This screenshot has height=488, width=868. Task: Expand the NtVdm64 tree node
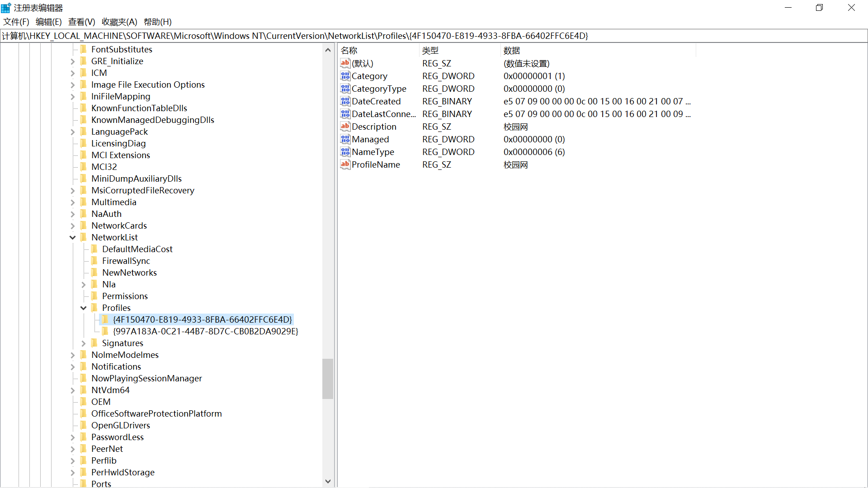(x=72, y=390)
